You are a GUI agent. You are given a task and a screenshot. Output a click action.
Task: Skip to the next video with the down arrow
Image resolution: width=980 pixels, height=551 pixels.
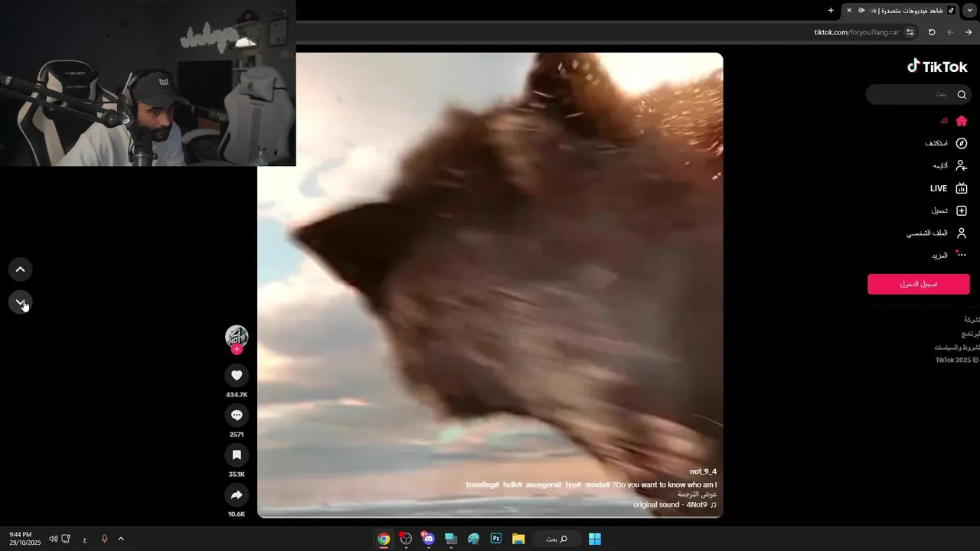pyautogui.click(x=21, y=303)
